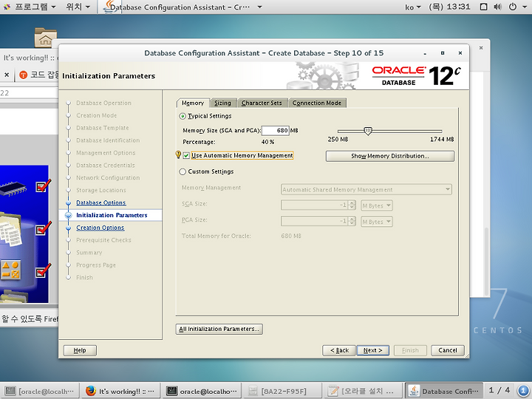Open the power menu icon
This screenshot has width=532, height=399.
[513, 7]
